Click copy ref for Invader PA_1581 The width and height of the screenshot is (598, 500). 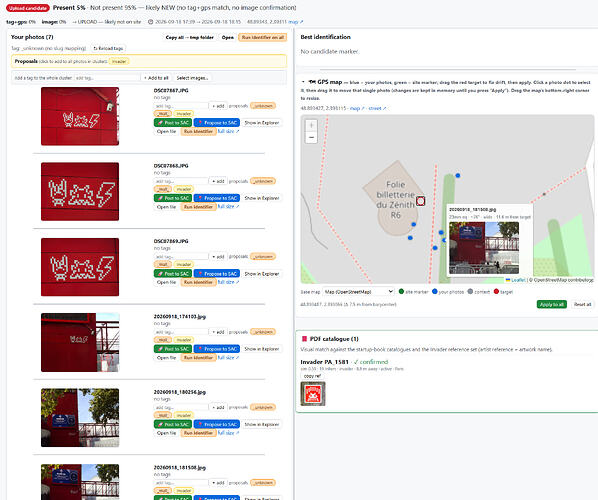click(312, 376)
